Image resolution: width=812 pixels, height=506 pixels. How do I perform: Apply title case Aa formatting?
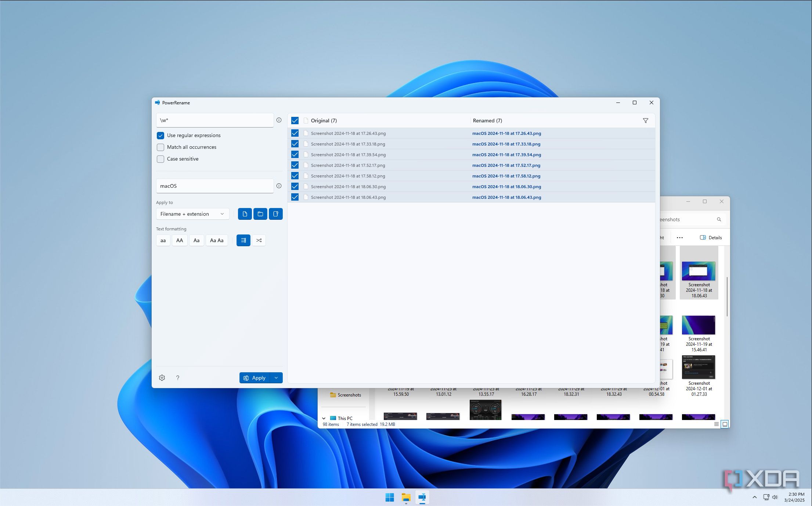(196, 240)
